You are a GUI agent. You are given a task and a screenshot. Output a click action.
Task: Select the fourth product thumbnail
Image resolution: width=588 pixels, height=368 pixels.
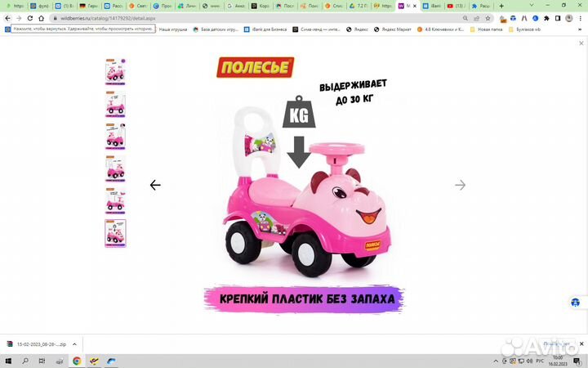coord(115,168)
